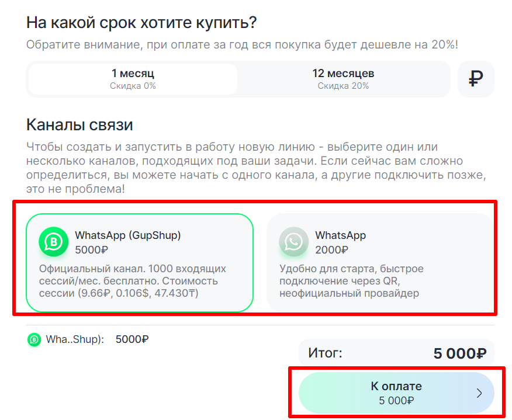The height and width of the screenshot is (420, 512).
Task: Open the ruble currency selector
Action: (x=476, y=79)
